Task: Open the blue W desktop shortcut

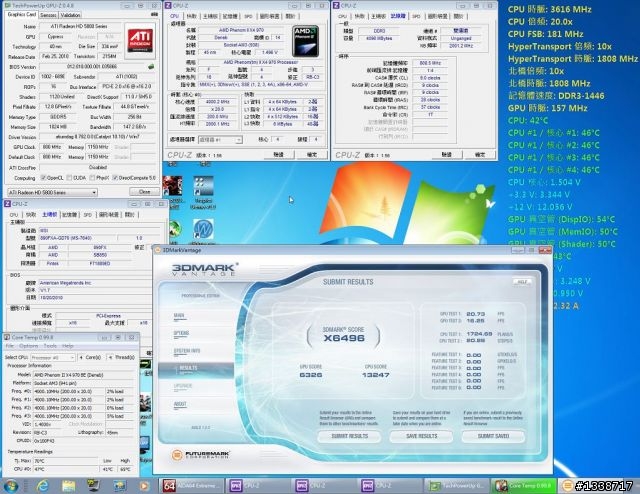Action: (203, 229)
